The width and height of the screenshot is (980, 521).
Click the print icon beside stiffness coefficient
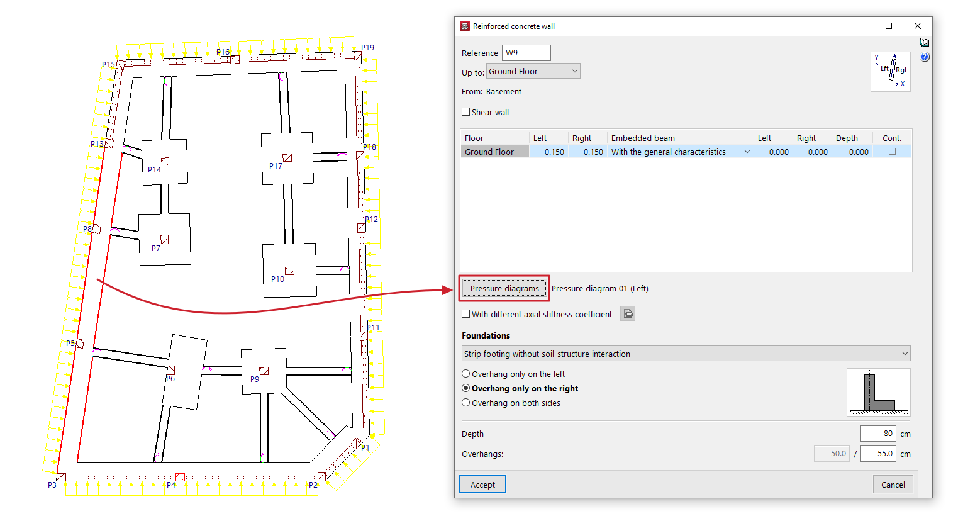click(628, 313)
